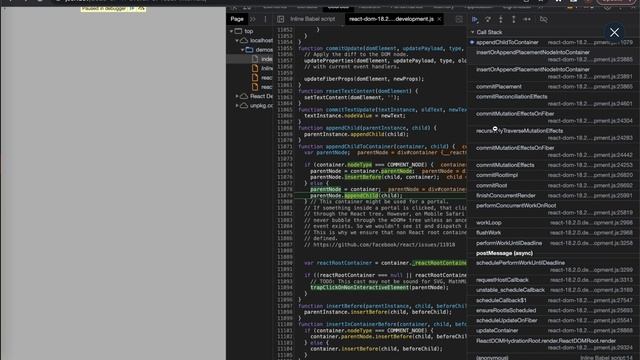Select commitMutationEffects call stack frame
Viewport: 640px width, 360px height.
554,165
